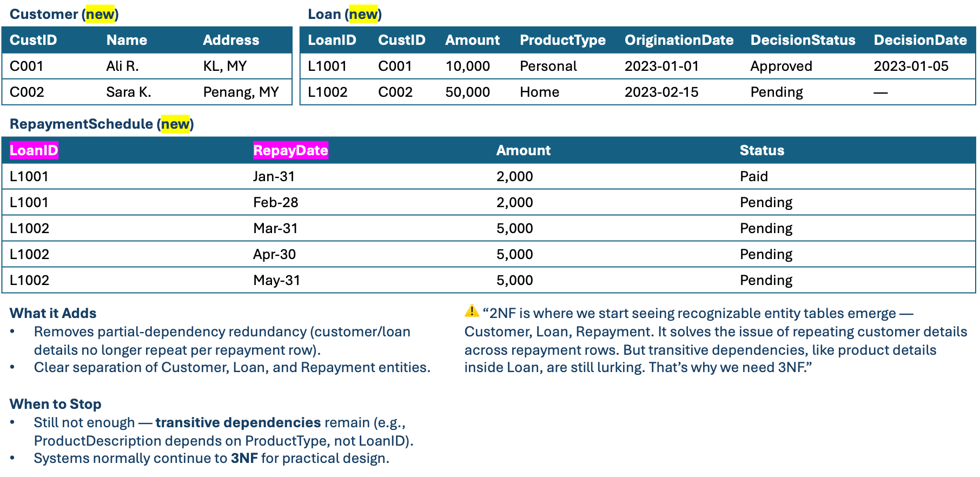The height and width of the screenshot is (477, 980).
Task: Click the RepaymentSchedule (new) table title
Action: click(102, 124)
